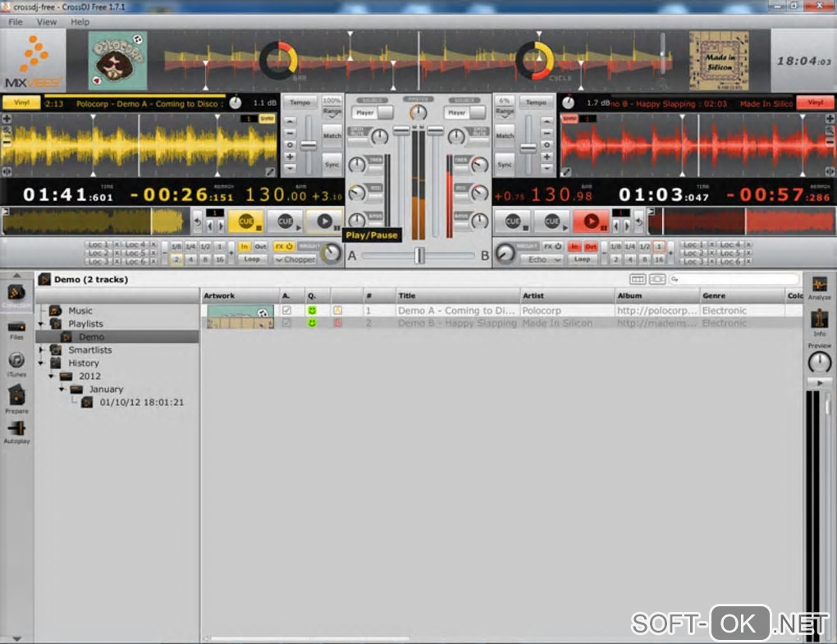Open the iTunes library sidebar icon

point(16,364)
